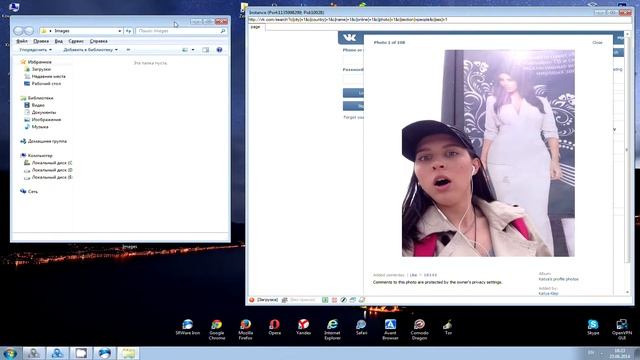Click first pinned taskbar app icon
Image resolution: width=640 pixels, height=360 pixels.
pos(33,353)
